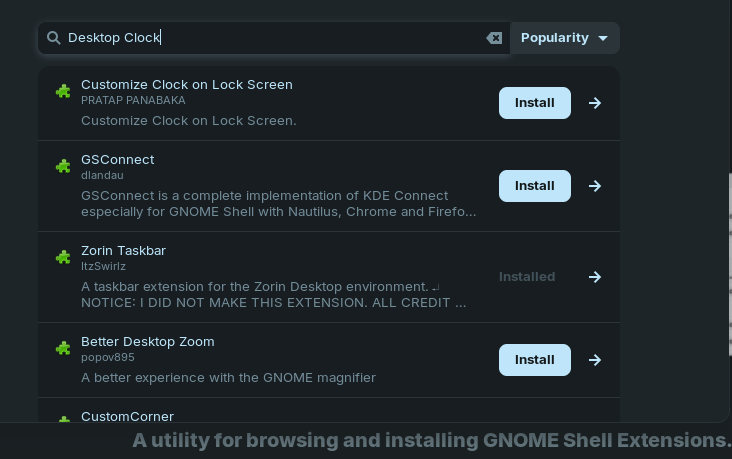Click the Better Desktop Zoom puzzle icon
The height and width of the screenshot is (459, 732).
pyautogui.click(x=63, y=348)
